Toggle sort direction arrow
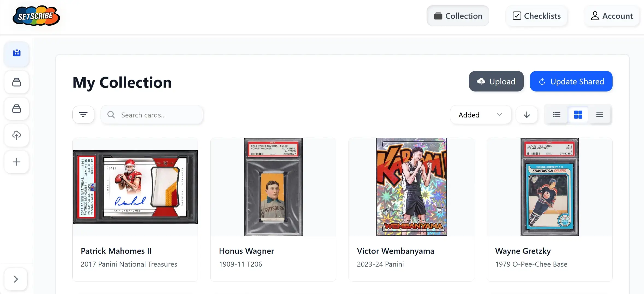644x294 pixels. (x=527, y=115)
